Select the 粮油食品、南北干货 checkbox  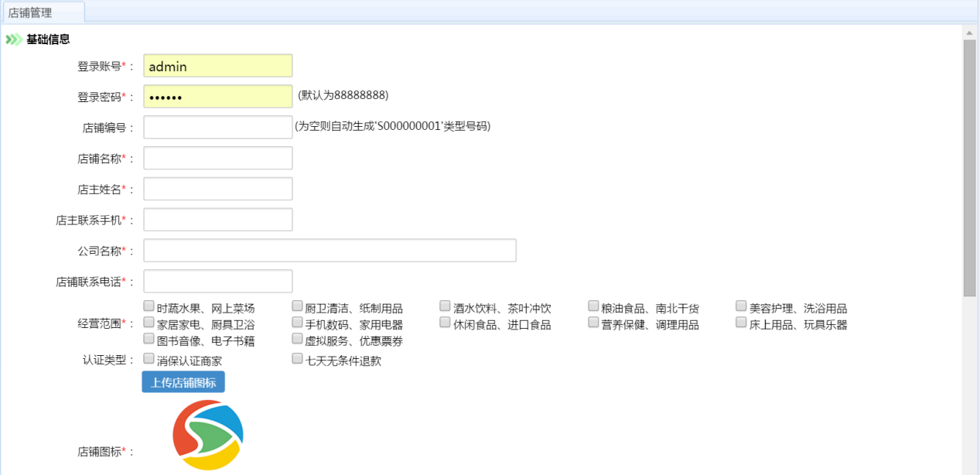[x=593, y=306]
